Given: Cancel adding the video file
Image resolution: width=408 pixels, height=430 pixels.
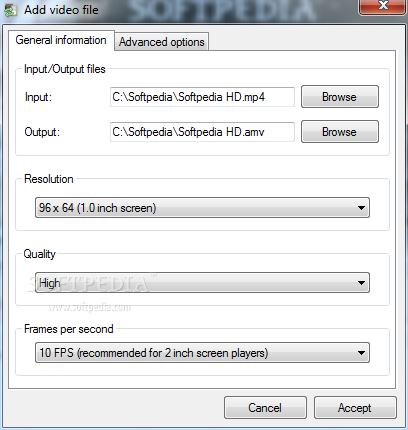Looking at the screenshot, I should (x=265, y=408).
